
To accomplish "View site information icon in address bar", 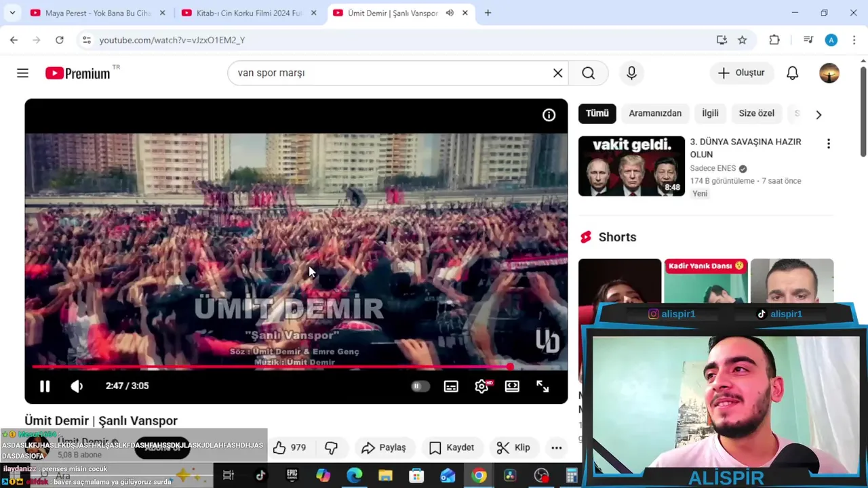I will pyautogui.click(x=86, y=40).
